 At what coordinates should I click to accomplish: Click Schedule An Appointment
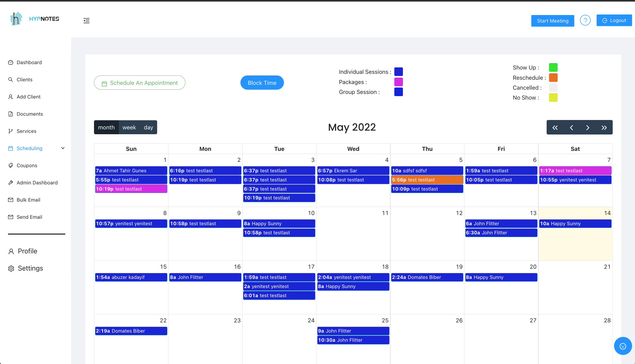click(139, 83)
